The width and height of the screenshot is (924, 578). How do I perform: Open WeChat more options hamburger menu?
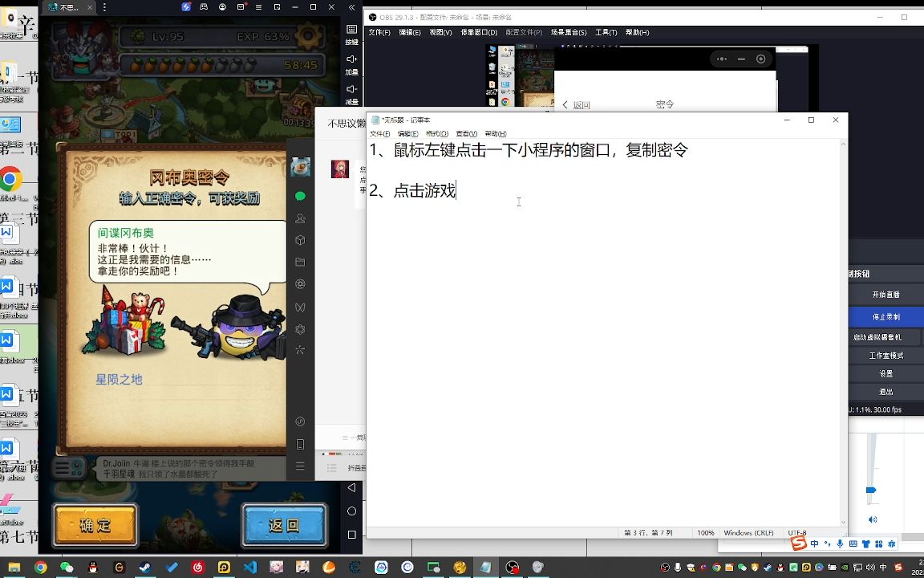click(301, 466)
